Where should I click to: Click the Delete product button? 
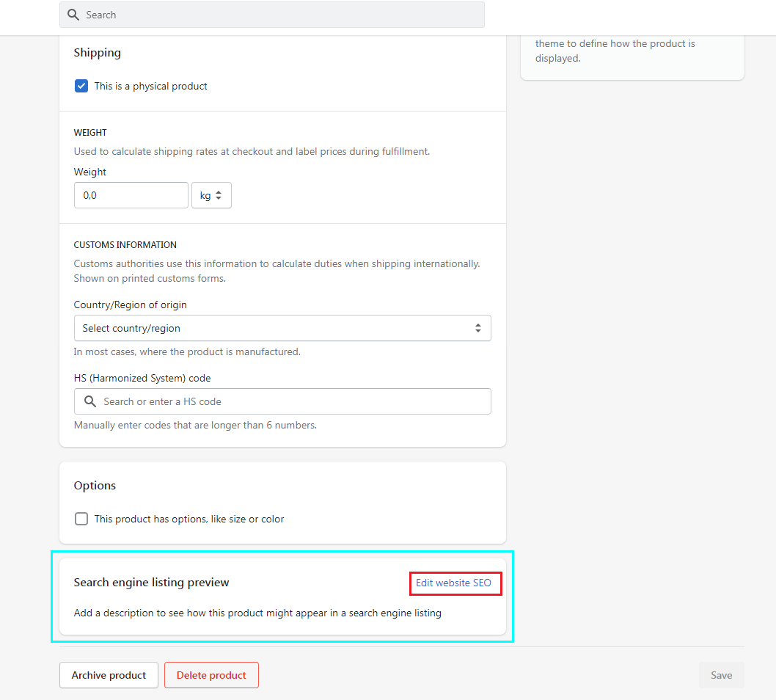coord(211,675)
